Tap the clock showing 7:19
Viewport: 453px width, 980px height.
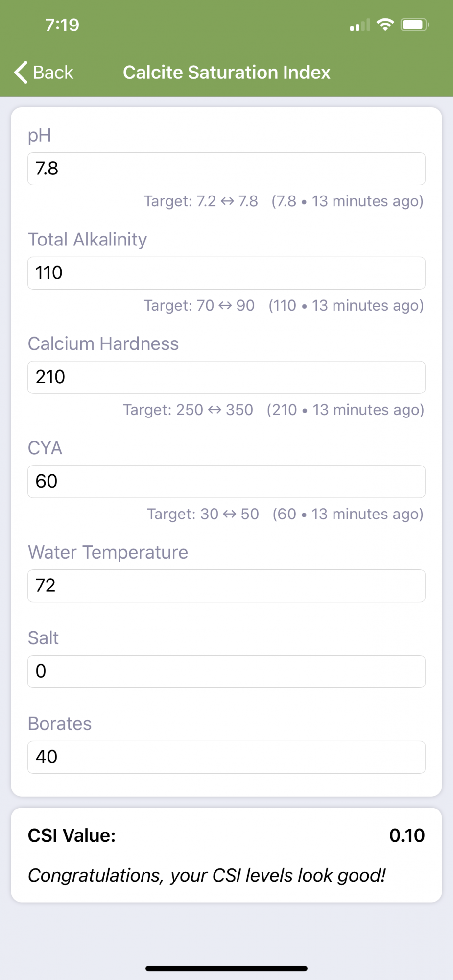pyautogui.click(x=62, y=25)
